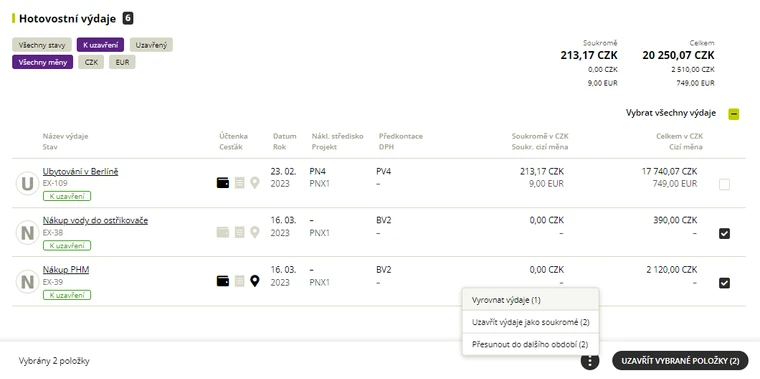Select Uzavřít výdaje jako soukromé (2)
760x379 pixels.
point(531,322)
